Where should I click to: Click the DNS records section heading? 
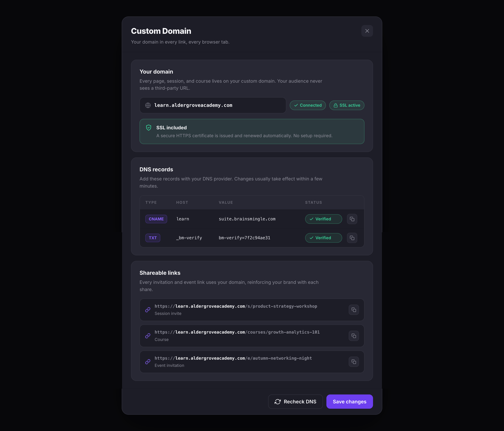(x=156, y=169)
